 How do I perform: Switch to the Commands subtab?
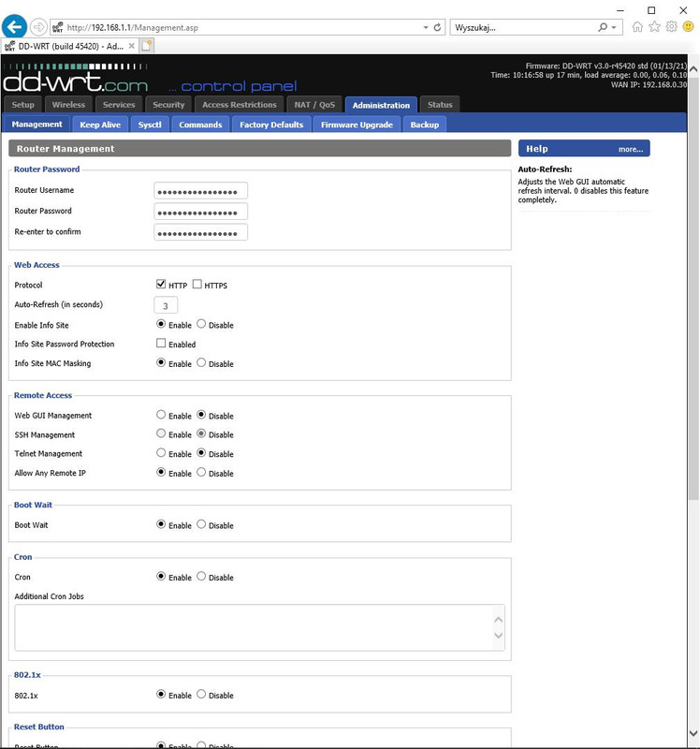point(200,125)
